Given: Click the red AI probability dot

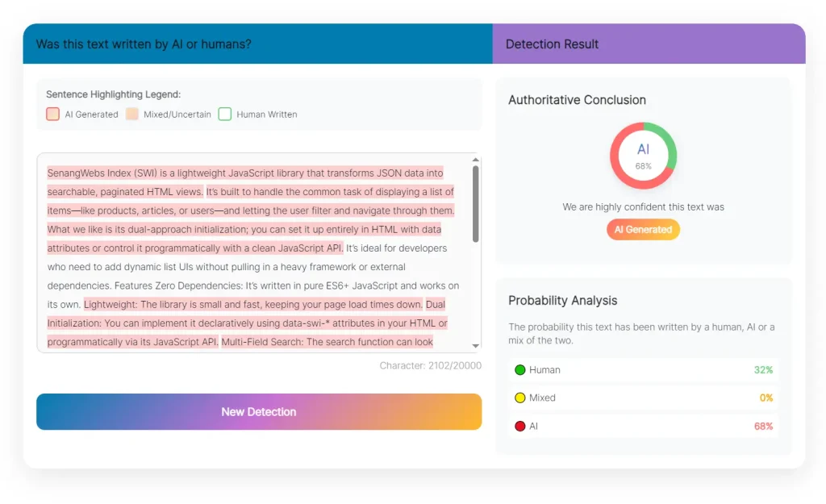Looking at the screenshot, I should pyautogui.click(x=520, y=426).
